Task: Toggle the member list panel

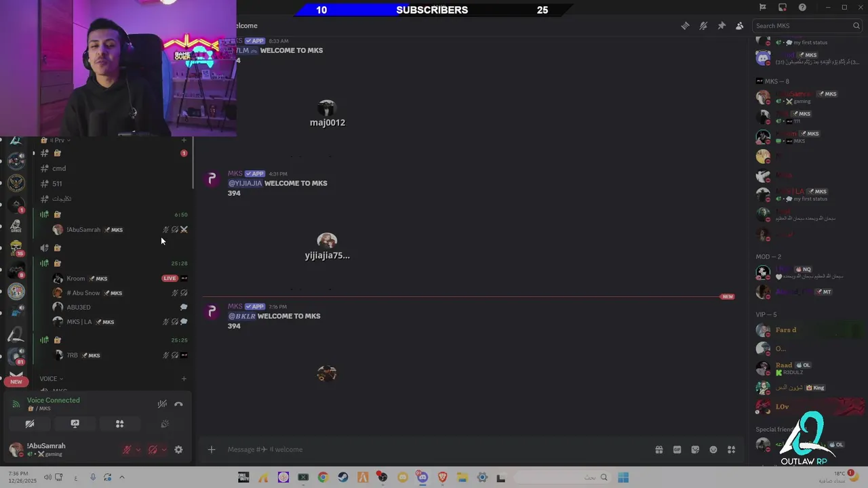Action: 739,26
